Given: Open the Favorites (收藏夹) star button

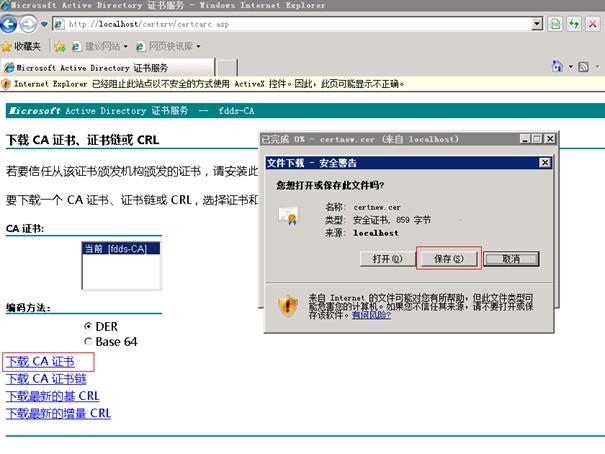Looking at the screenshot, I should click(21, 46).
